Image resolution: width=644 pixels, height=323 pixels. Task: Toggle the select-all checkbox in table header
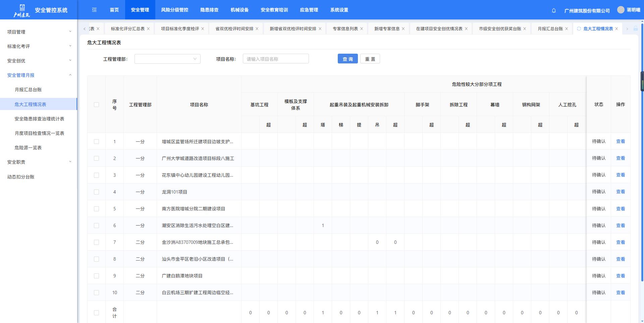click(x=97, y=105)
